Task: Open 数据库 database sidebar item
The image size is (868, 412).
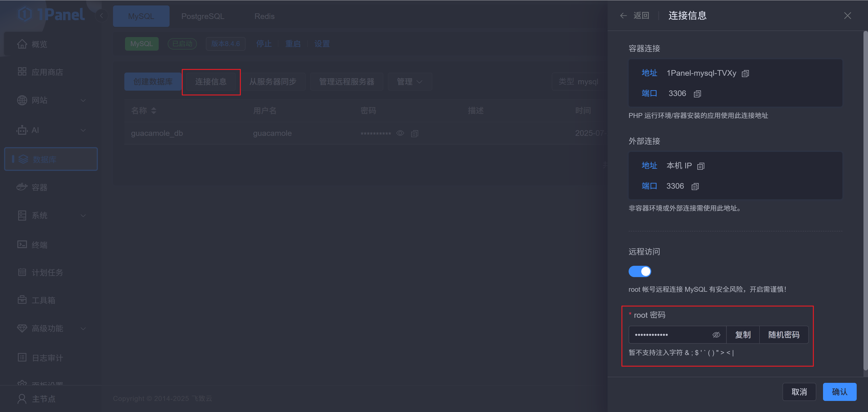Action: click(51, 159)
